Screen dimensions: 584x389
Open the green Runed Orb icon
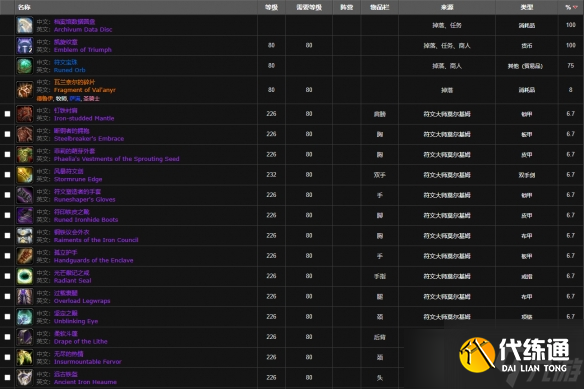pos(25,66)
